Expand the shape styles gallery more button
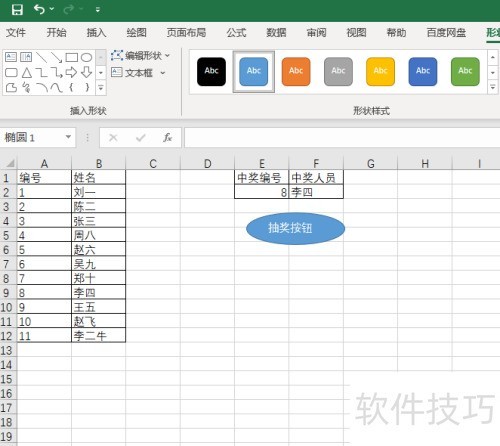This screenshot has width=500, height=446. [493, 87]
